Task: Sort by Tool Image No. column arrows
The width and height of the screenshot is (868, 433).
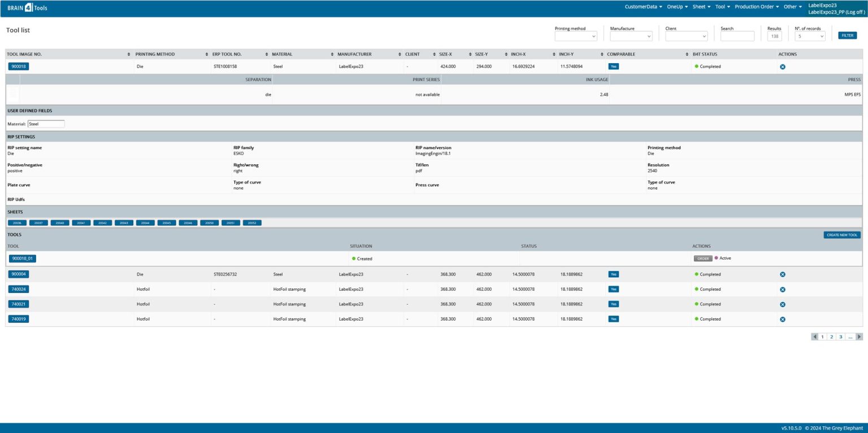Action: click(129, 54)
